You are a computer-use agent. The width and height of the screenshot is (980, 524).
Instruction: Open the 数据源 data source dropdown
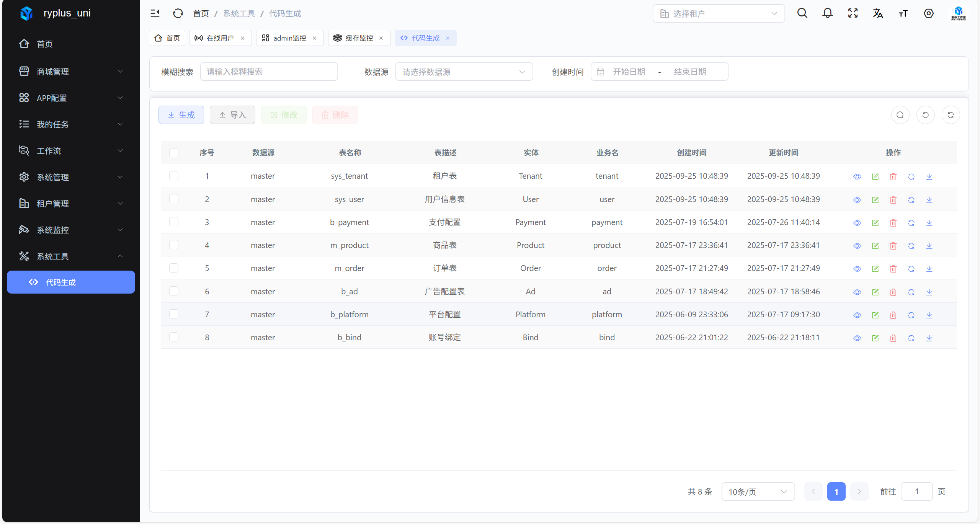[464, 72]
